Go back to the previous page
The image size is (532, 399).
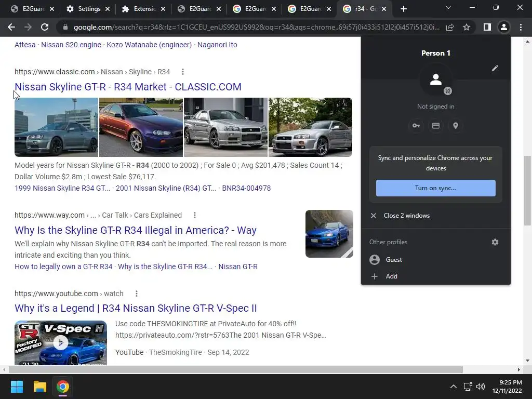click(11, 27)
